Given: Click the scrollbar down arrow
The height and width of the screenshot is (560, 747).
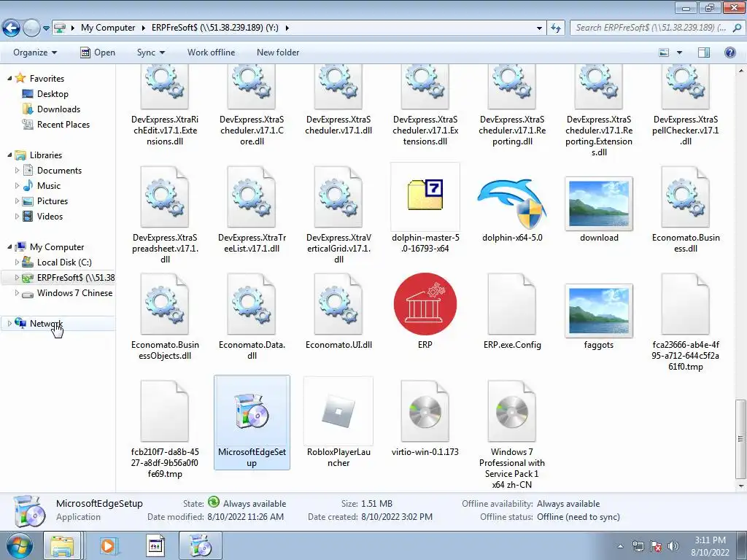Looking at the screenshot, I should tap(740, 486).
